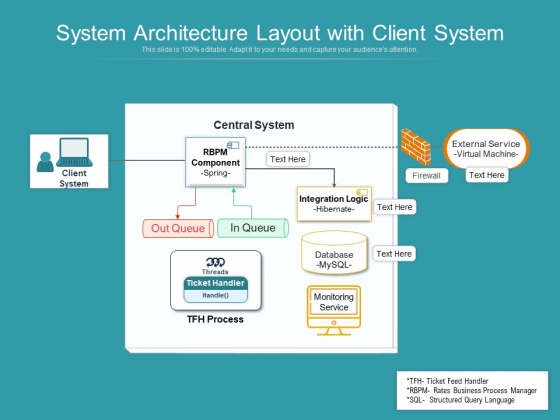Click '*TFH- Ticket Feed Handler' legend line

[448, 381]
